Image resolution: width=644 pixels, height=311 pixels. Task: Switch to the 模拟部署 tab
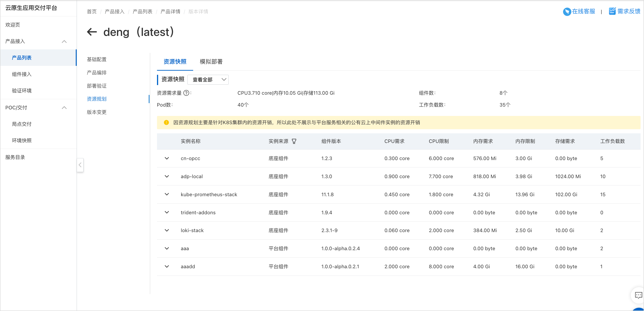pos(211,62)
